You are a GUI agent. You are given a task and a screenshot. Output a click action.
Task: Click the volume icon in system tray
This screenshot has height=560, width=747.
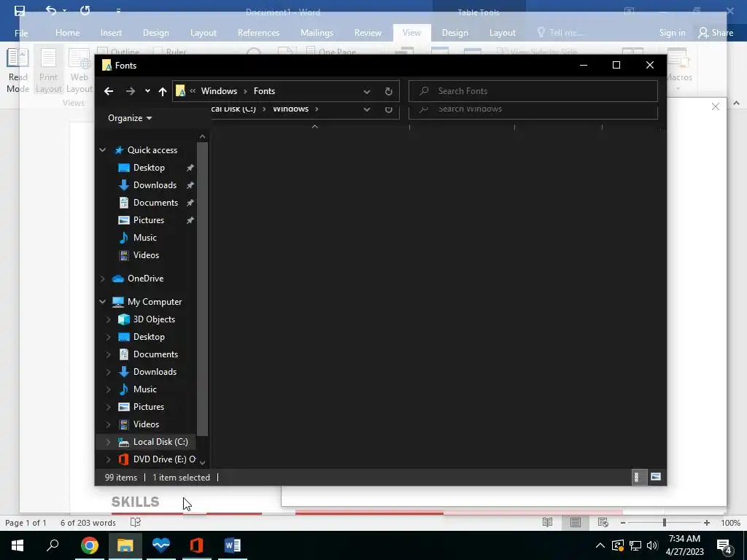click(x=652, y=545)
